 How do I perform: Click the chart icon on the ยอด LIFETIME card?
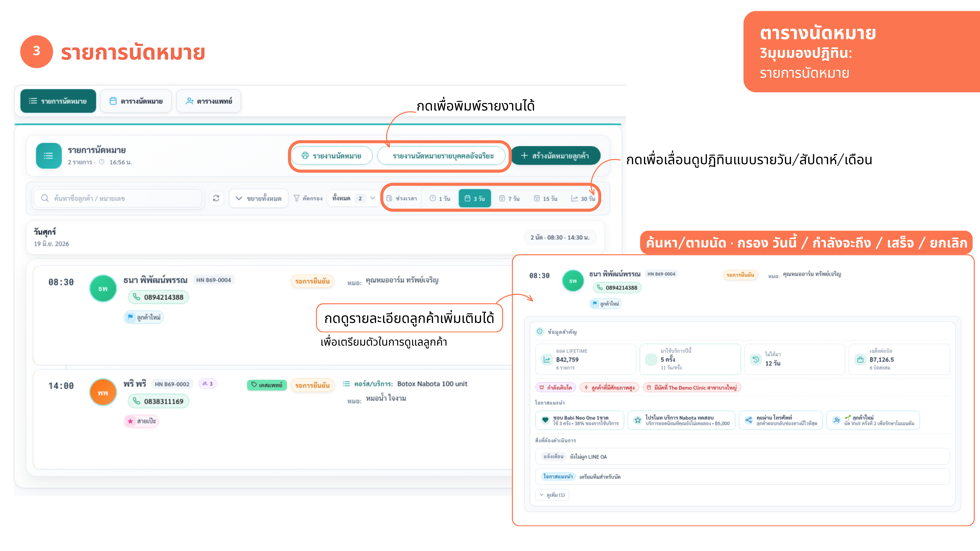547,359
